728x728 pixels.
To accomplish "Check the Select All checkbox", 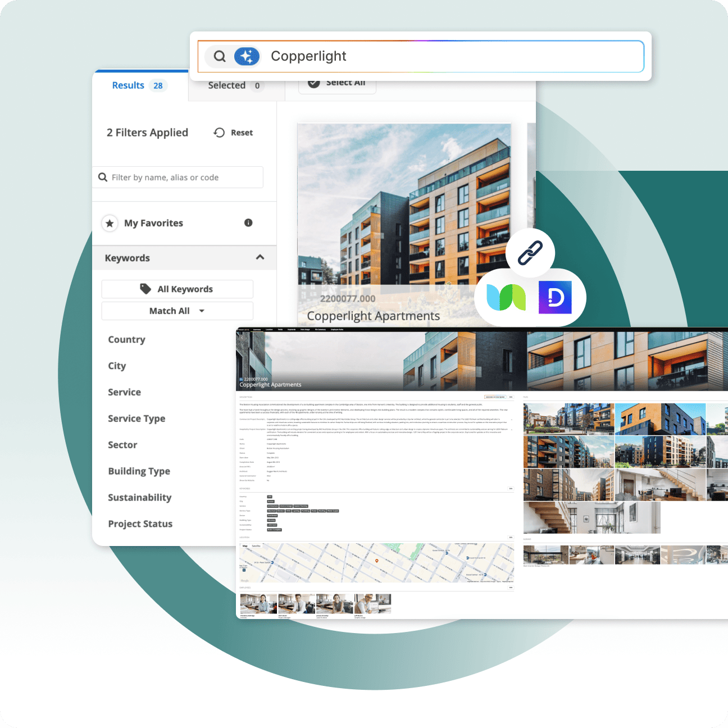I will (314, 83).
